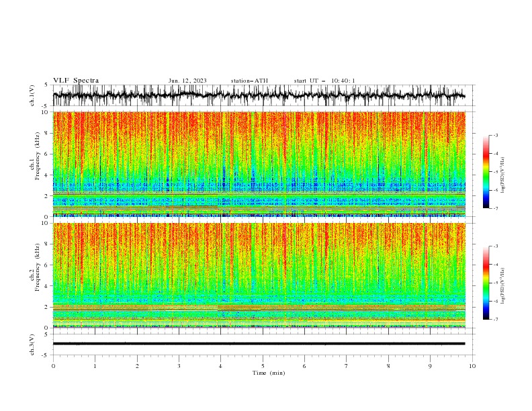Click the time axis tick label "9"
Viewport: 532px width, 411px height.
(x=430, y=366)
